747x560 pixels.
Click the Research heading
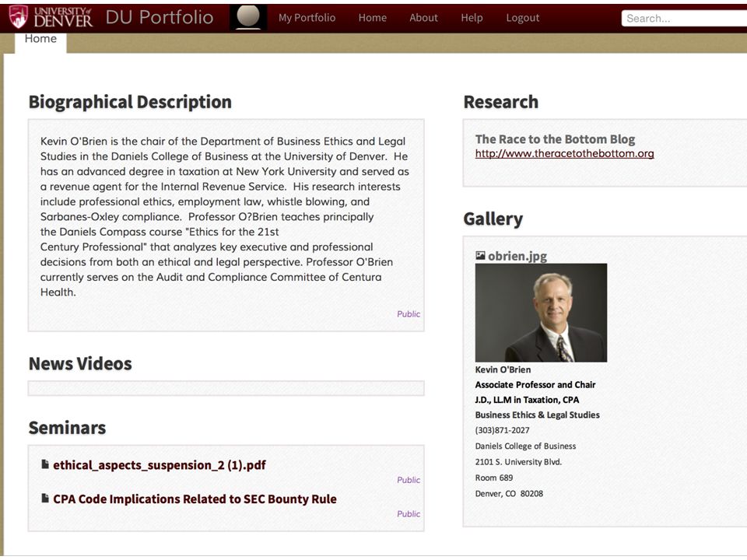500,102
